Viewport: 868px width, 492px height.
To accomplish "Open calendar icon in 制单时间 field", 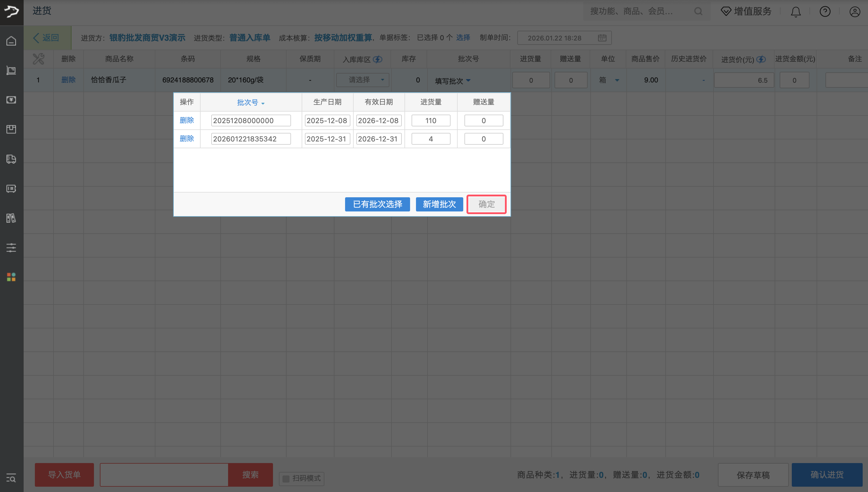I will (602, 38).
